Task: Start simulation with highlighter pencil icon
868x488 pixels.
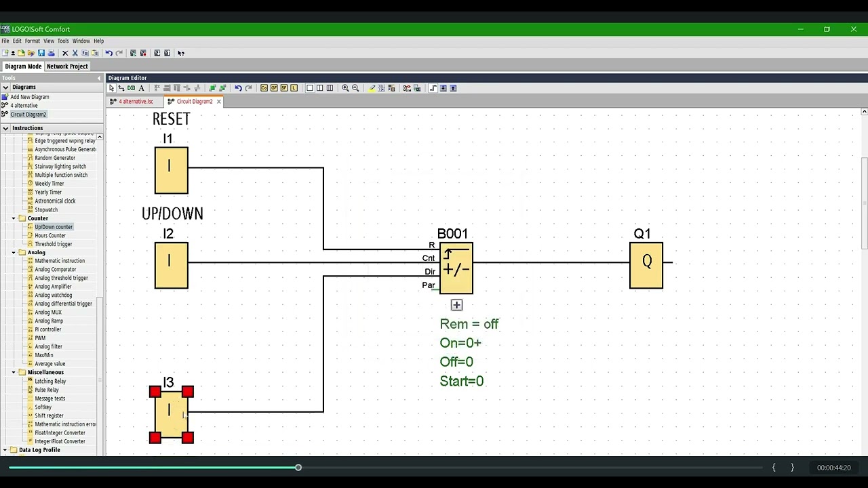Action: (x=372, y=88)
